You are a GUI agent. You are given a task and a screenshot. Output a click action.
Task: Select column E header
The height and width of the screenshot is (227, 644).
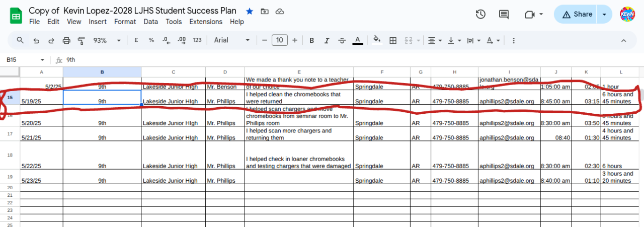pyautogui.click(x=299, y=72)
